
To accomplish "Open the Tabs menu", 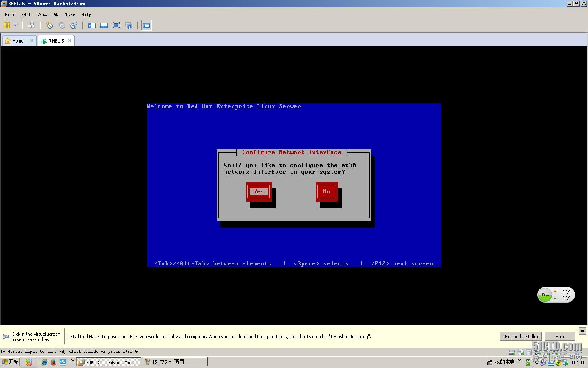I will coord(70,15).
